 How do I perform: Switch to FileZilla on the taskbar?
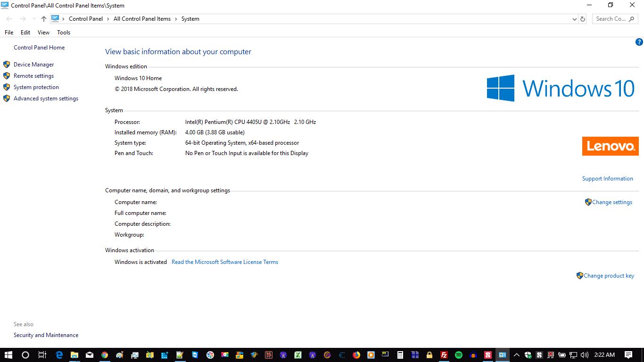[x=444, y=355]
